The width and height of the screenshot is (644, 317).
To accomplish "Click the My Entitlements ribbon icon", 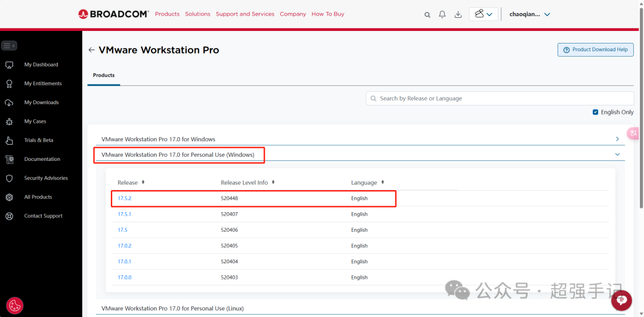I will coord(9,84).
